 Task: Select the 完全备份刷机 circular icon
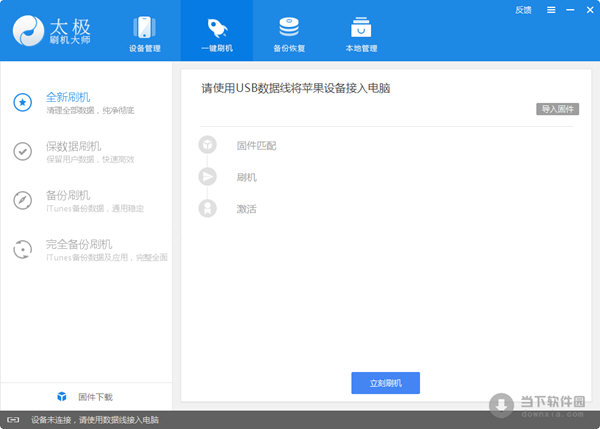(23, 249)
